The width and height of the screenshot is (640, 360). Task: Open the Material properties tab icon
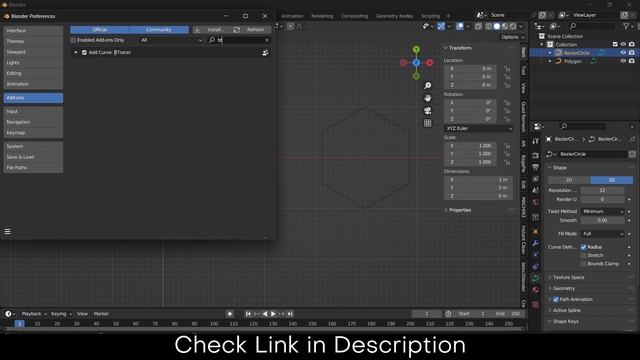(536, 290)
